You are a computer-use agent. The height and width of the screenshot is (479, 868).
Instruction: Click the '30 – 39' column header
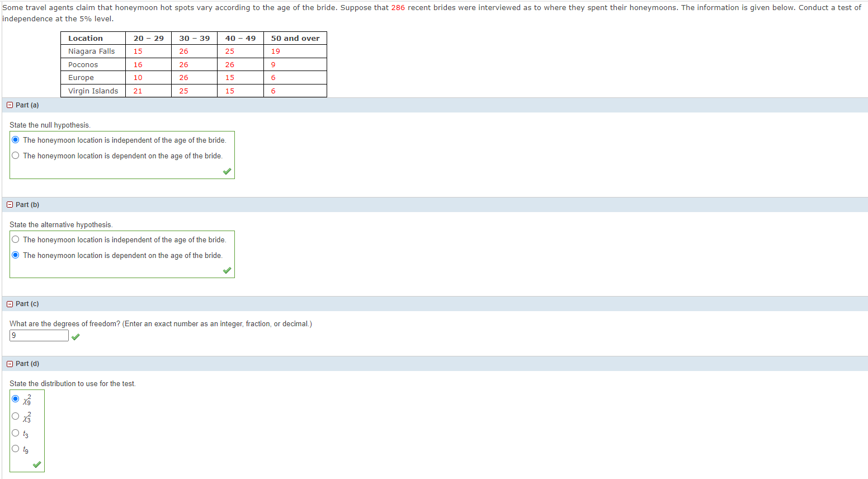pos(195,38)
